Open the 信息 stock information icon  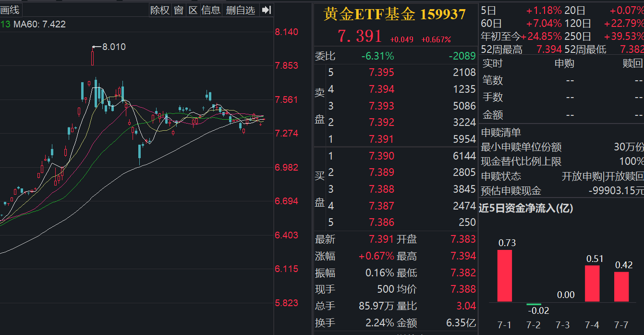[x=211, y=10]
